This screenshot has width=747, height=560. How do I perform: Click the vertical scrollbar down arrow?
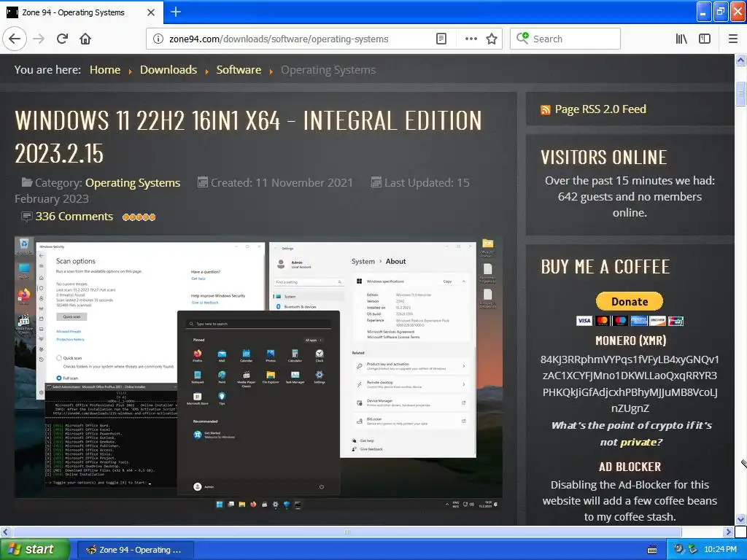pyautogui.click(x=740, y=519)
